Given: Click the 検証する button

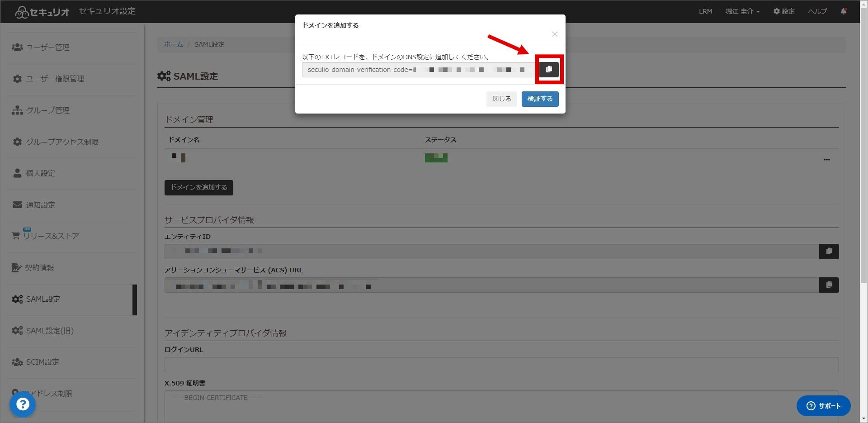Looking at the screenshot, I should click(540, 99).
